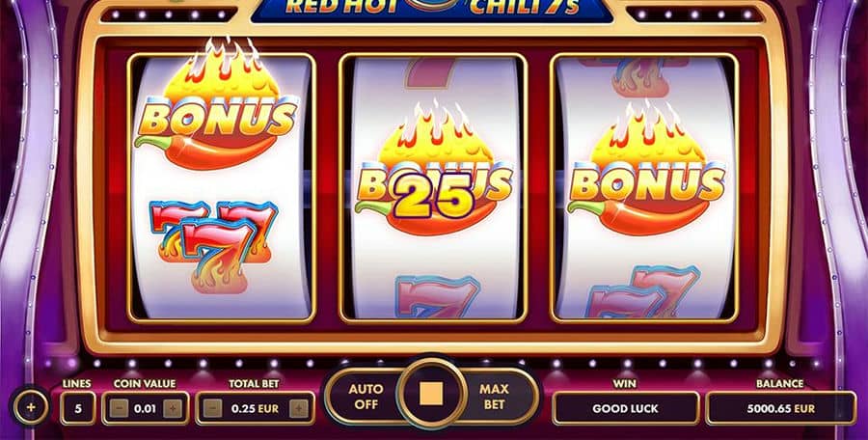
Task: Click the Win panel showing Good Luck
Action: point(626,408)
